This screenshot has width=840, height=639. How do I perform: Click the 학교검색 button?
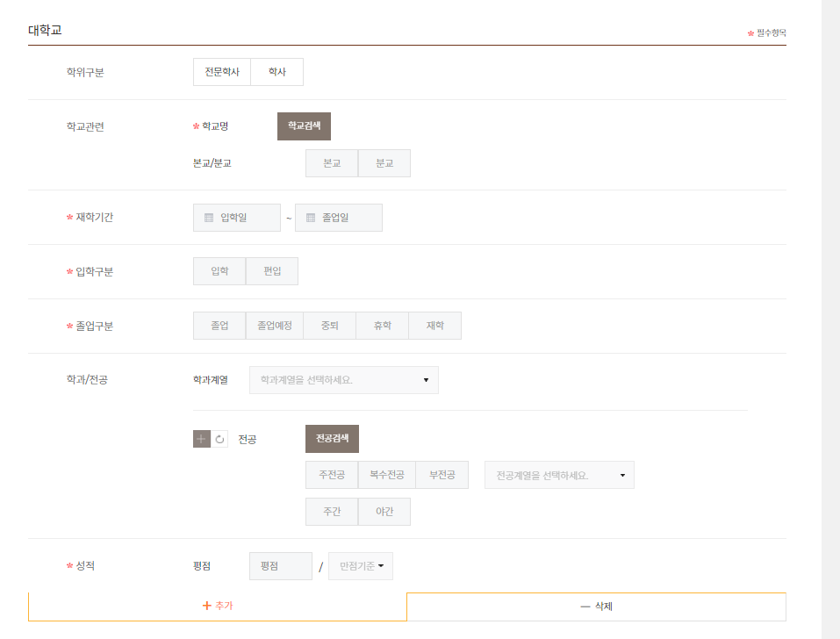[x=304, y=126]
